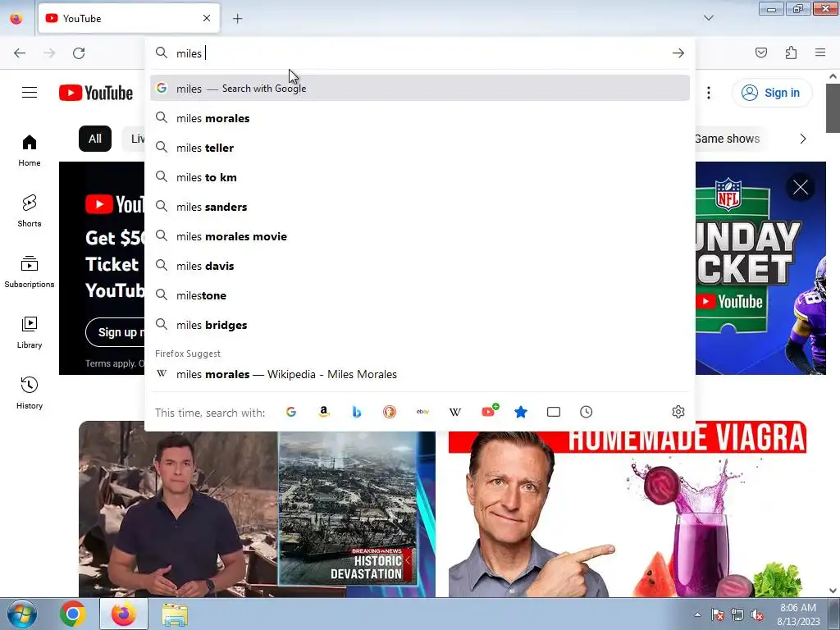Search this time with Wikipedia icon

click(455, 412)
